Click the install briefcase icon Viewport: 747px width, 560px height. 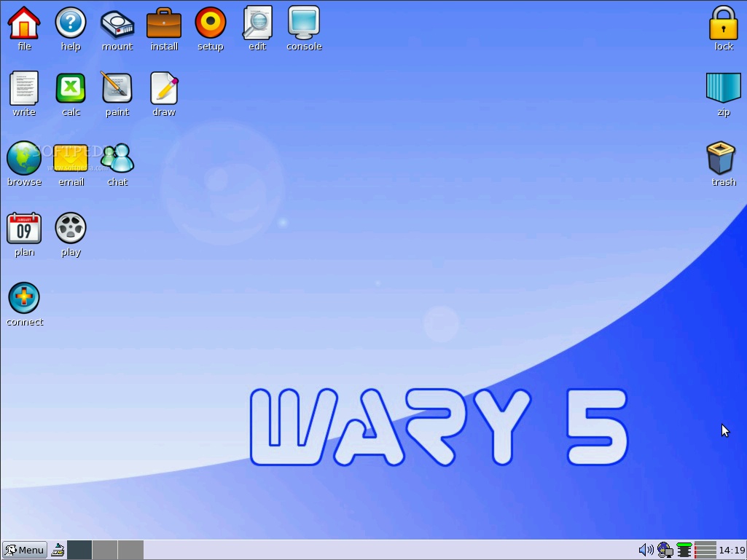point(164,23)
